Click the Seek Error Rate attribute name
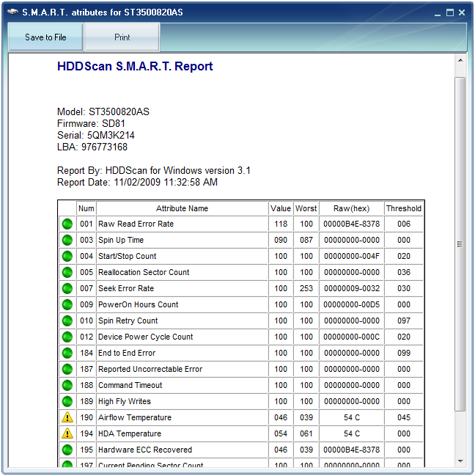The height and width of the screenshot is (476, 475). tap(126, 288)
